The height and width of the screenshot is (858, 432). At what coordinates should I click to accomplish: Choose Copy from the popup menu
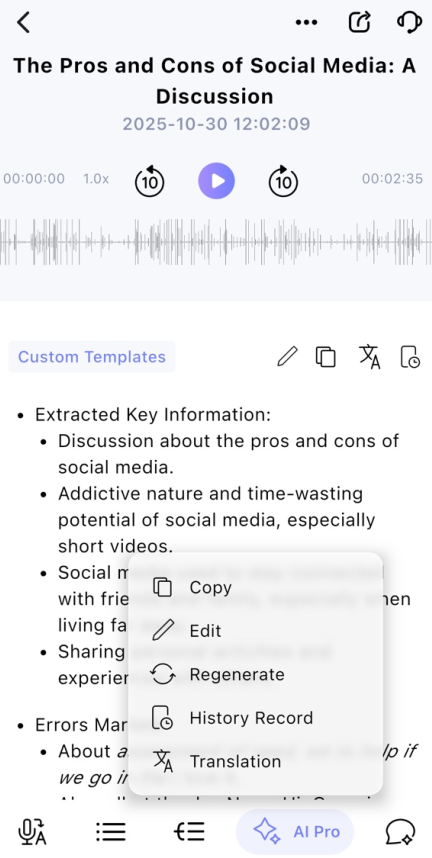(x=255, y=587)
